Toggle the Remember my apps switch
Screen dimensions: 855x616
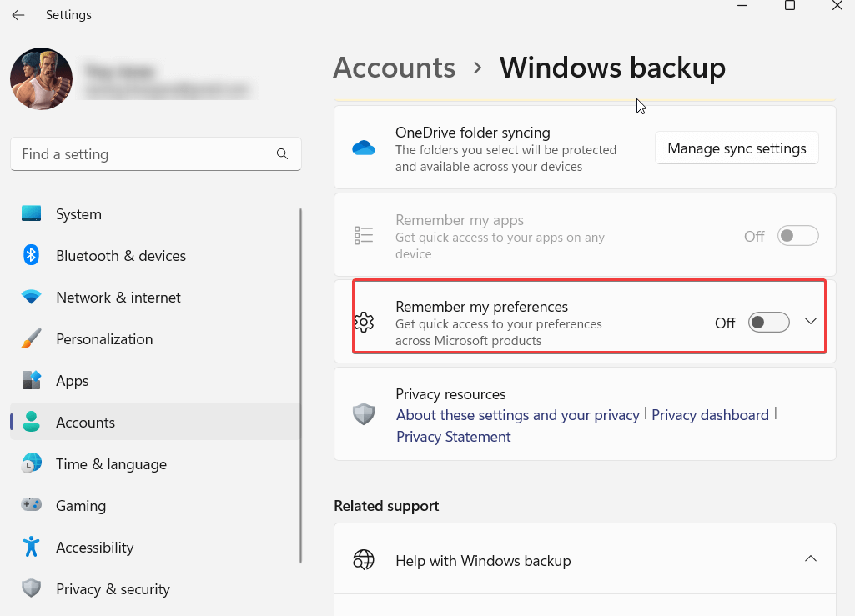pos(797,236)
